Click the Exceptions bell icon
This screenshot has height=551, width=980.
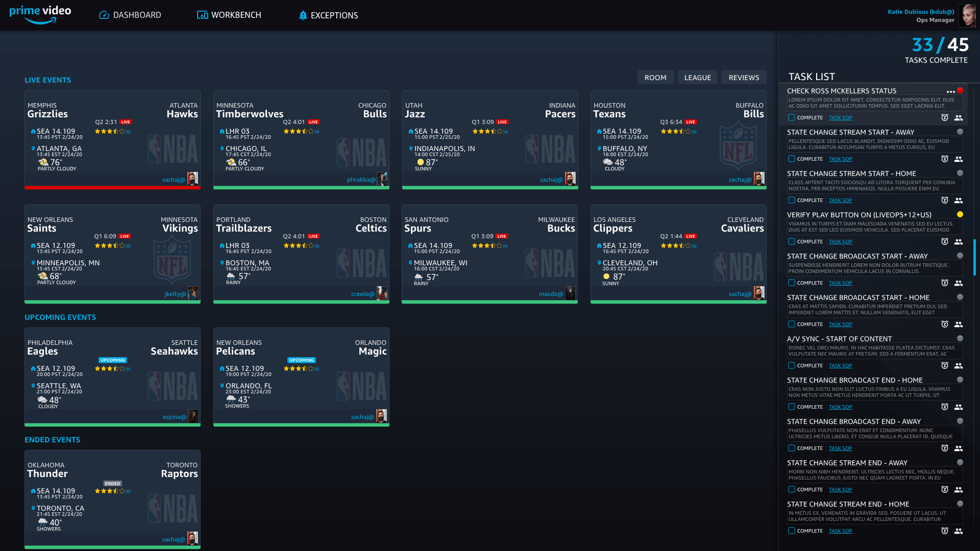pos(303,15)
